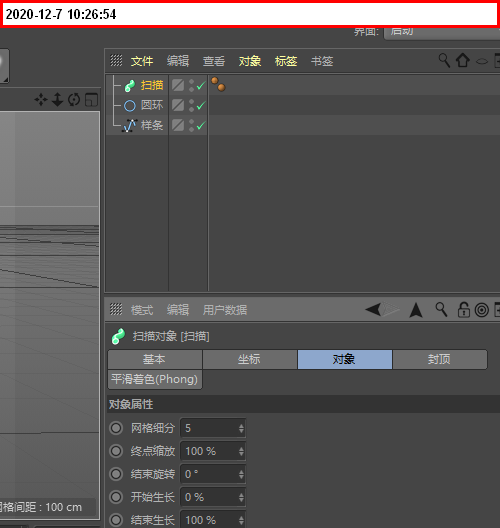Click the attribute manager grip dots icon
Viewport: 500px width, 528px height.
(x=116, y=309)
